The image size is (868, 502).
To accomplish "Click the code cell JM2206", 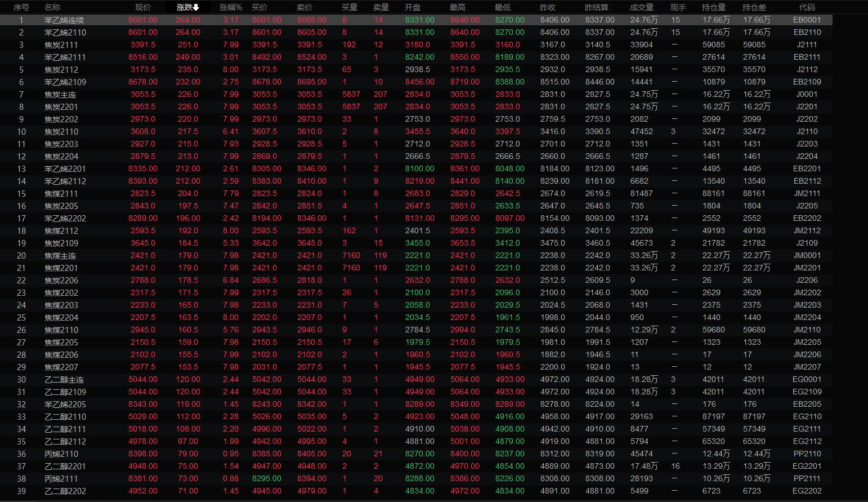I will 807,354.
